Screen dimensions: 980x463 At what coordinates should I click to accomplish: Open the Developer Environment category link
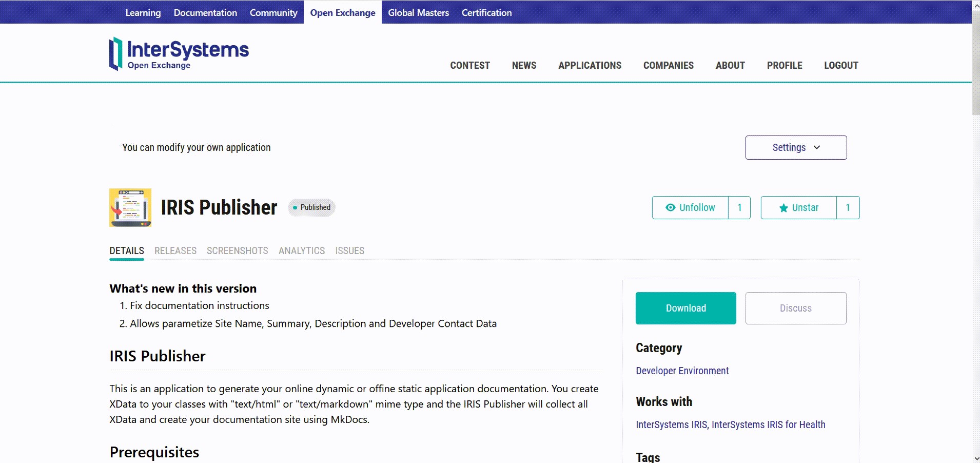(x=682, y=371)
